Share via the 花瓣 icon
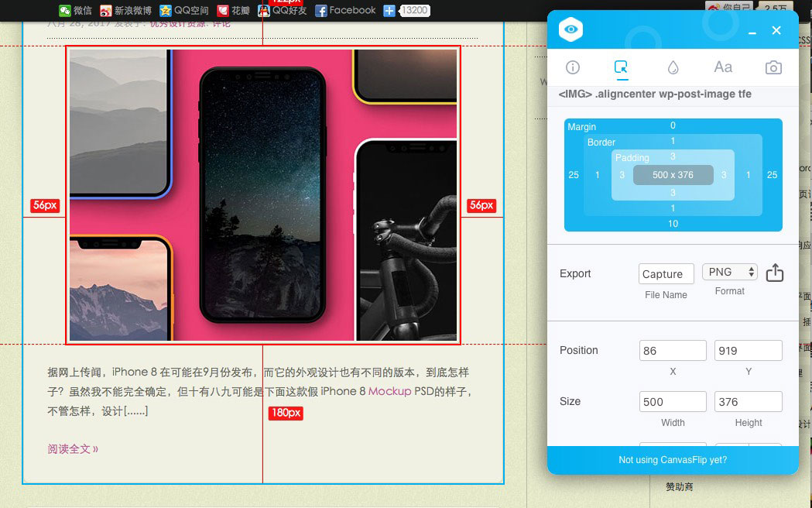The width and height of the screenshot is (812, 508). [x=223, y=10]
